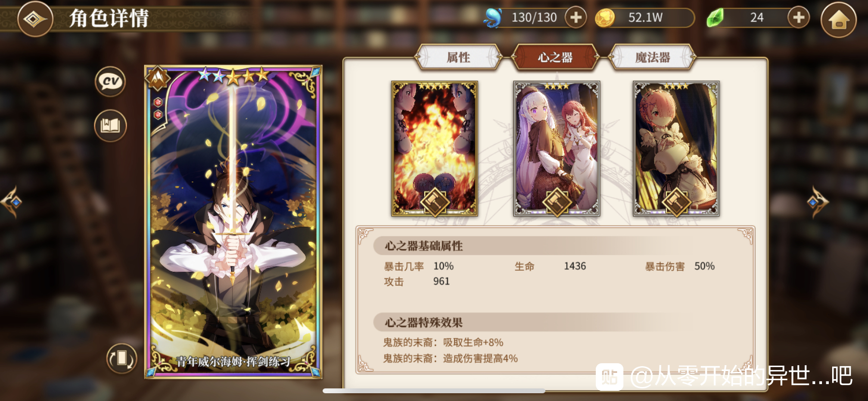The height and width of the screenshot is (401, 868).
Task: Tap the 青年威尔海姆 character portrait
Action: click(x=233, y=222)
